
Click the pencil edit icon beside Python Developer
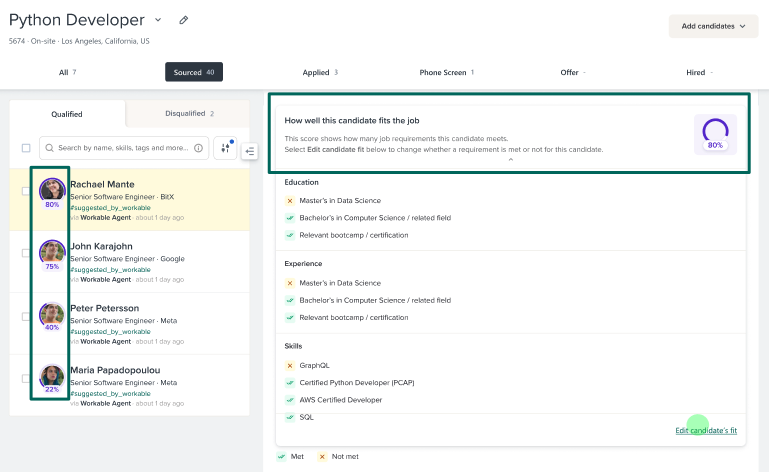point(183,20)
